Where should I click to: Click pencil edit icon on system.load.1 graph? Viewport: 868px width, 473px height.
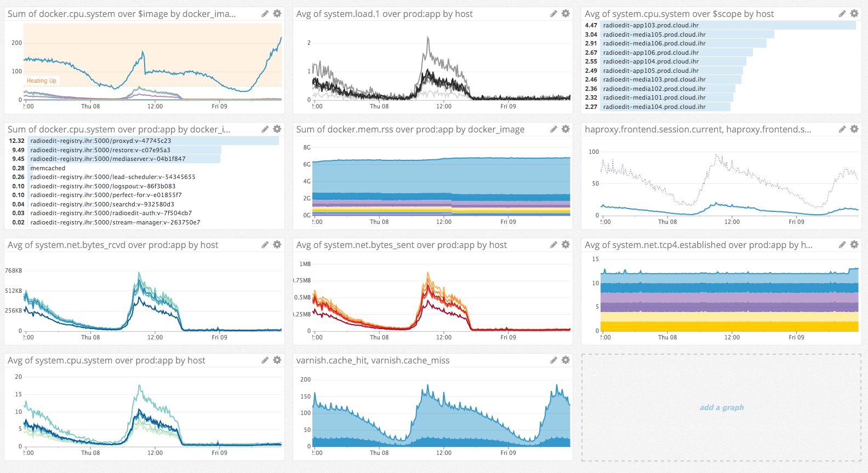point(553,14)
